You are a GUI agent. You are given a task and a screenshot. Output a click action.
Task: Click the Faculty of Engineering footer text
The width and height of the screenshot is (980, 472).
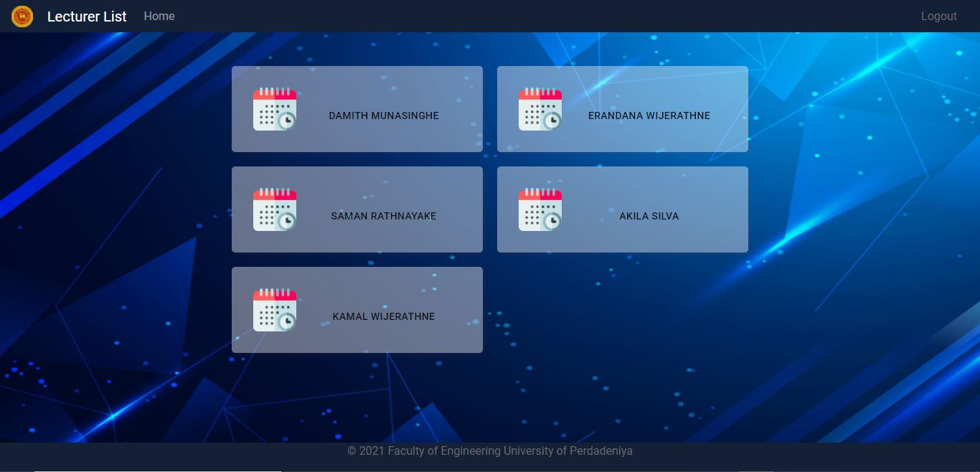tap(490, 451)
